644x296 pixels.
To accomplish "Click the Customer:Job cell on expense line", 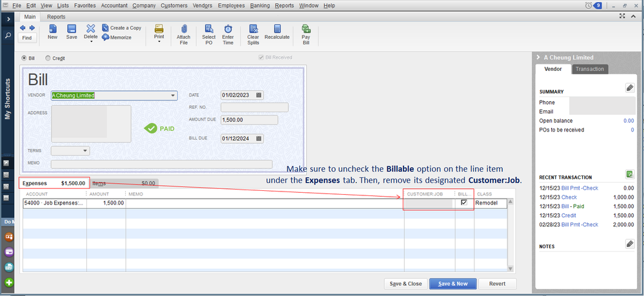I will (429, 203).
